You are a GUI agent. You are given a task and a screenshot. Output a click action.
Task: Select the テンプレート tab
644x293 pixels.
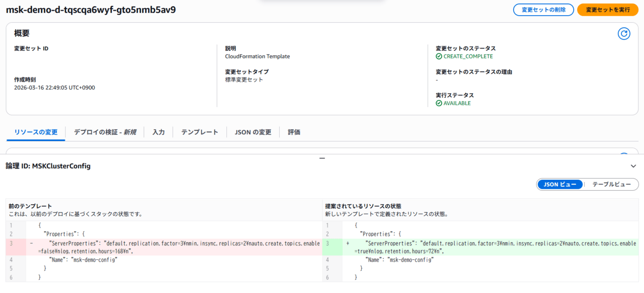[x=200, y=132]
